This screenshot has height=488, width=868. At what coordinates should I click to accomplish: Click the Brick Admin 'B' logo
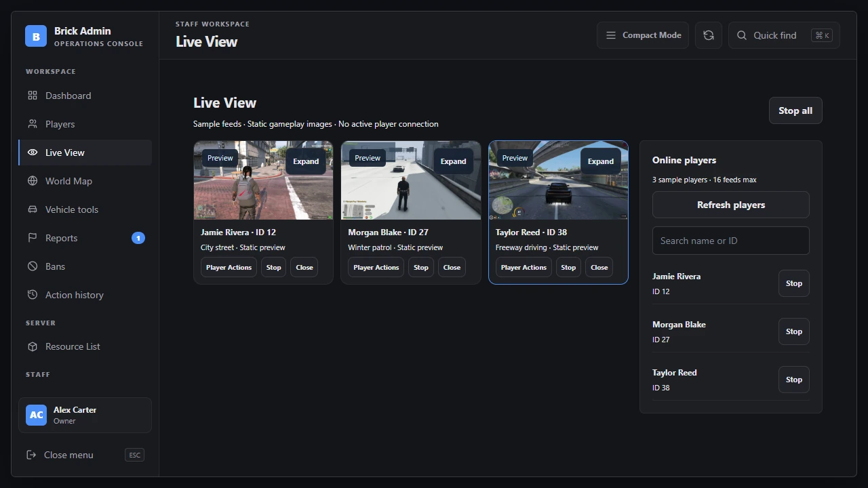pos(36,36)
